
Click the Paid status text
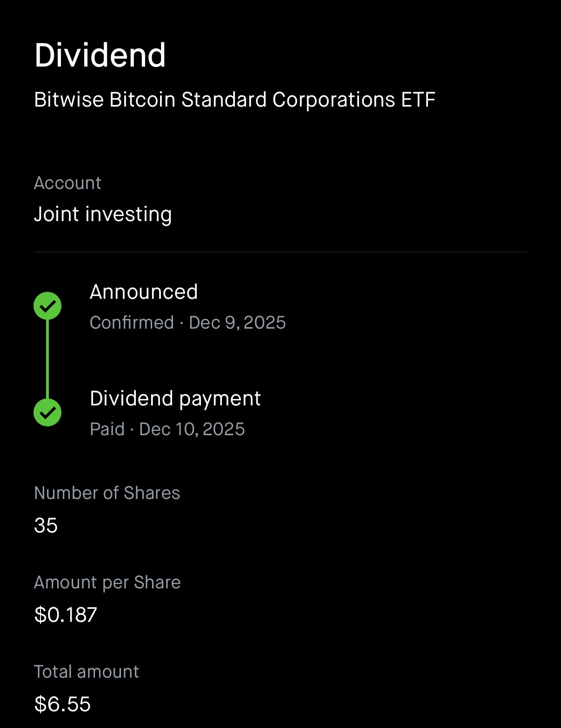click(107, 429)
